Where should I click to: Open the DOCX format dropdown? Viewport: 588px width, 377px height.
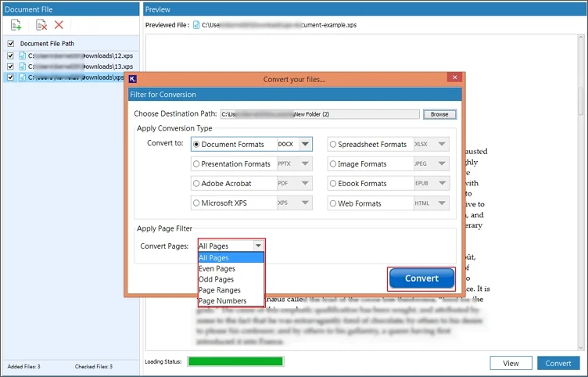click(x=305, y=144)
